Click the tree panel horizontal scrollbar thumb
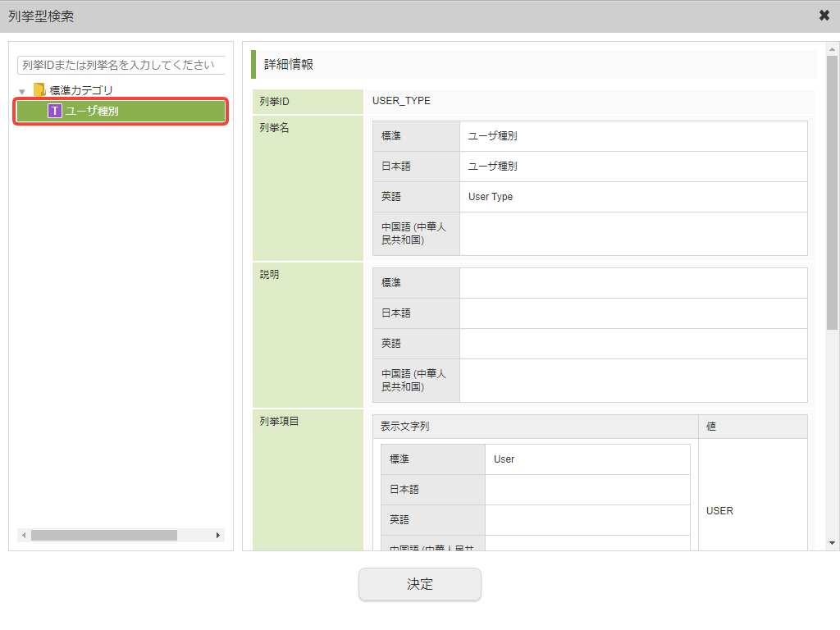 point(103,535)
